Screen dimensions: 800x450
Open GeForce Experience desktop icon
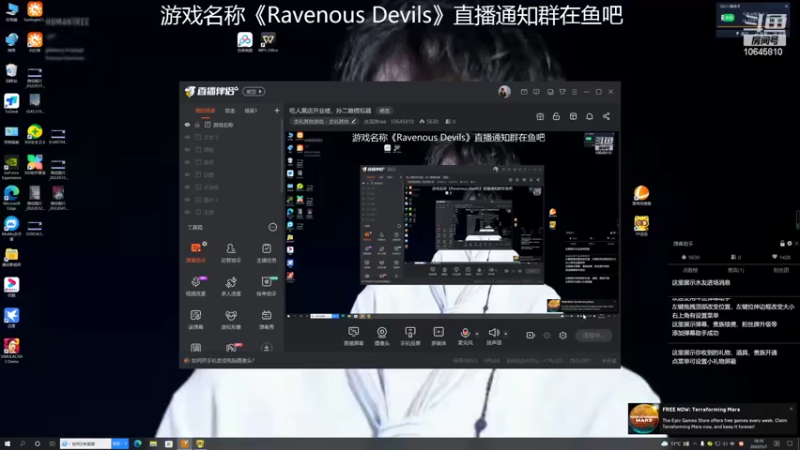click(x=11, y=167)
